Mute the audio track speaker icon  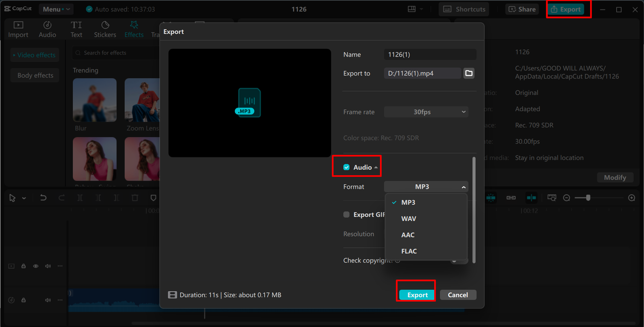coord(48,300)
